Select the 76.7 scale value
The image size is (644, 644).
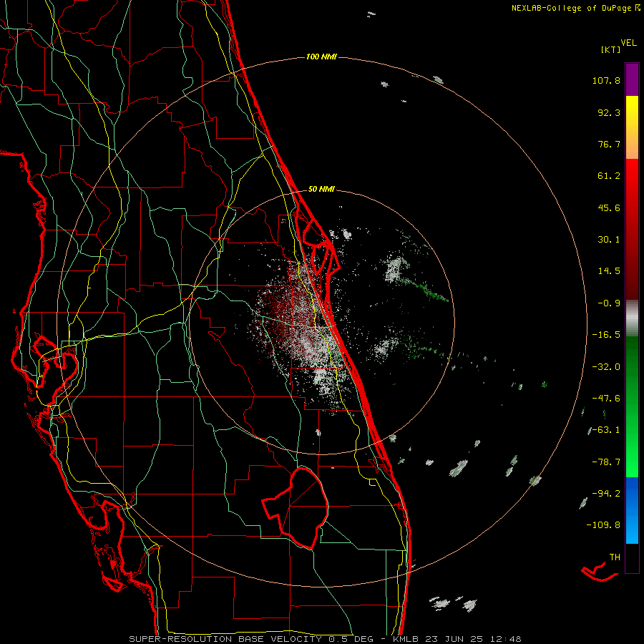(x=609, y=144)
